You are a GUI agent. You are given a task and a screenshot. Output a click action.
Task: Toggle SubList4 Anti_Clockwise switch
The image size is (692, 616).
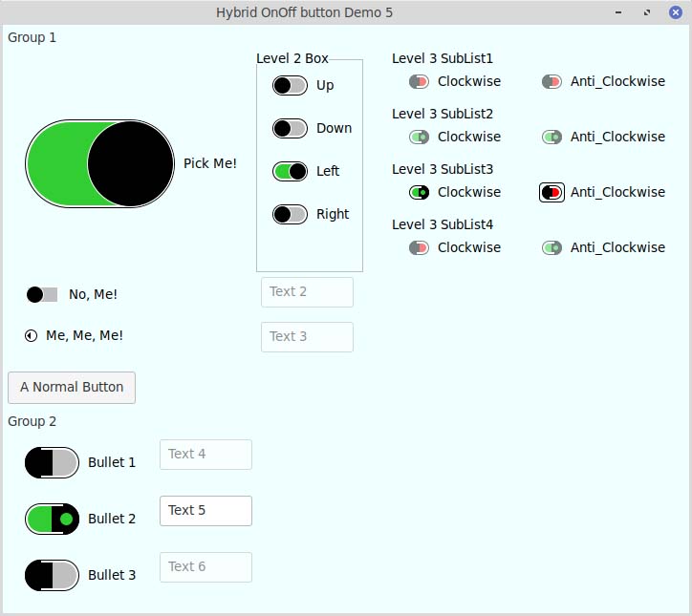[551, 247]
